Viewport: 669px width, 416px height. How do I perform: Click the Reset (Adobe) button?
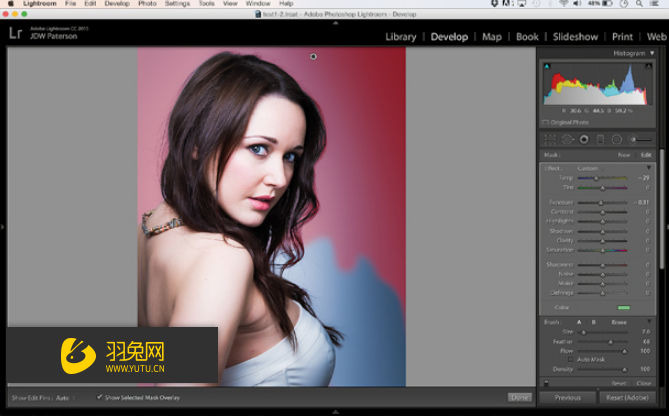627,398
